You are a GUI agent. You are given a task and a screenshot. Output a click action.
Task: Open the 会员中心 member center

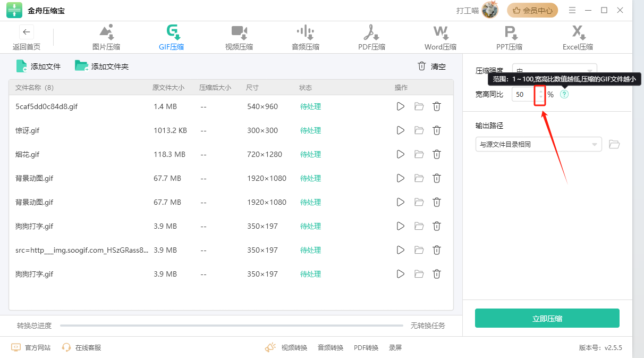click(x=532, y=10)
